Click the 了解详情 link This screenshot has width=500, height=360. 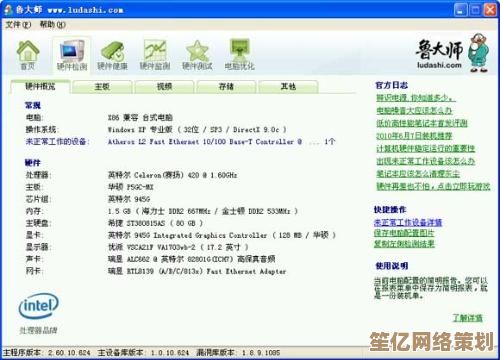467,318
